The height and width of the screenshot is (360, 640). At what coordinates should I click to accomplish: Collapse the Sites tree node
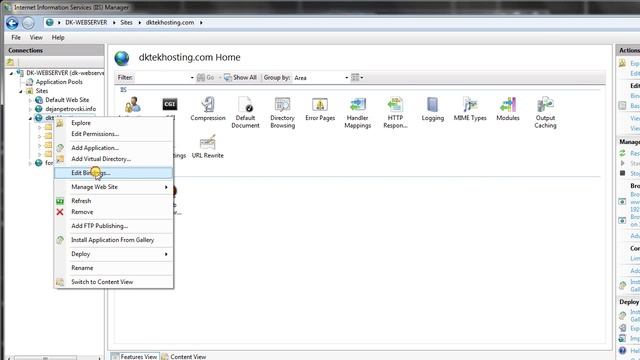pyautogui.click(x=21, y=91)
